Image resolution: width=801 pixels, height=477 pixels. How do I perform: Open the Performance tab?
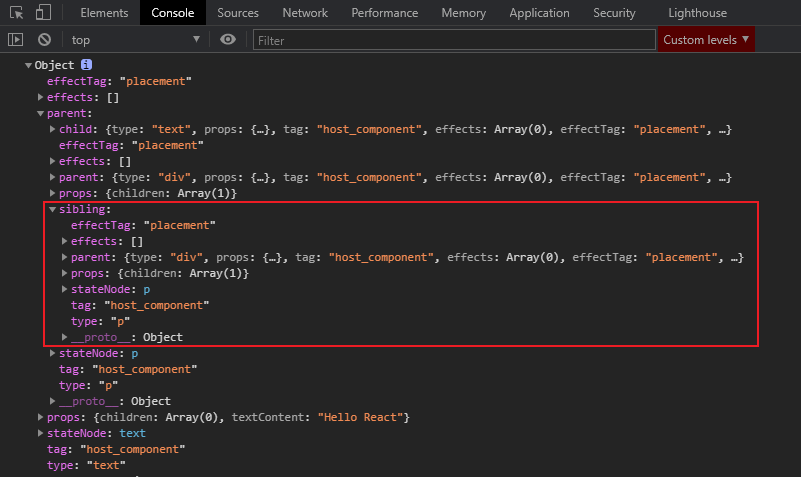(x=385, y=13)
